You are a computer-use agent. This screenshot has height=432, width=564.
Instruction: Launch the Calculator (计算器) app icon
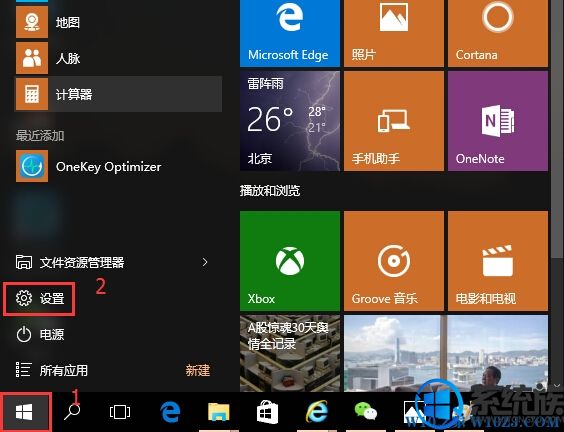click(32, 94)
